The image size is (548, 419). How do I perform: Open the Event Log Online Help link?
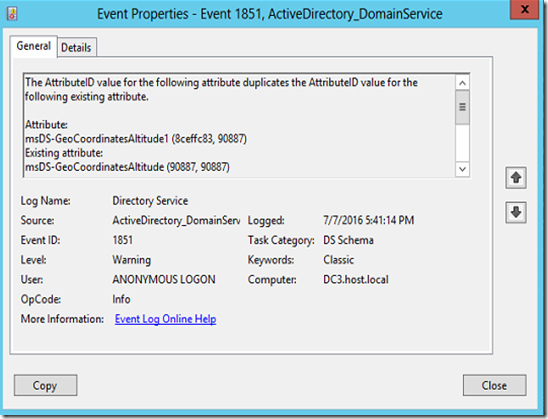tap(166, 319)
